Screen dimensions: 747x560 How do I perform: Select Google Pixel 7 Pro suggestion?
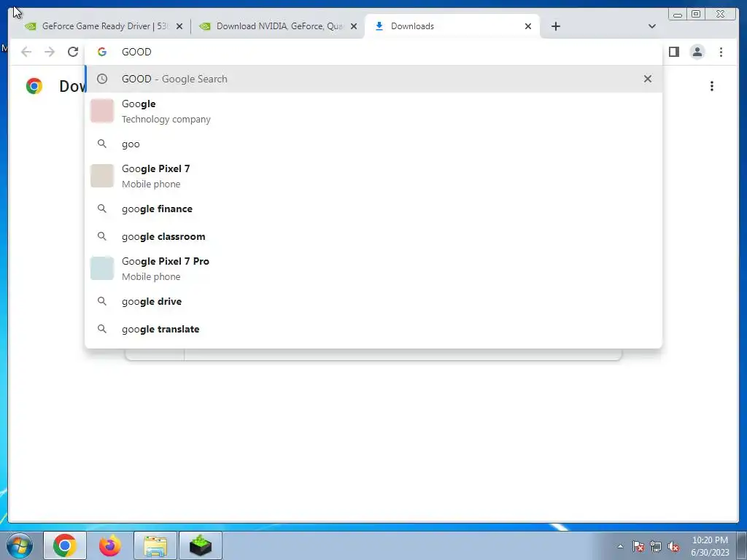373,268
